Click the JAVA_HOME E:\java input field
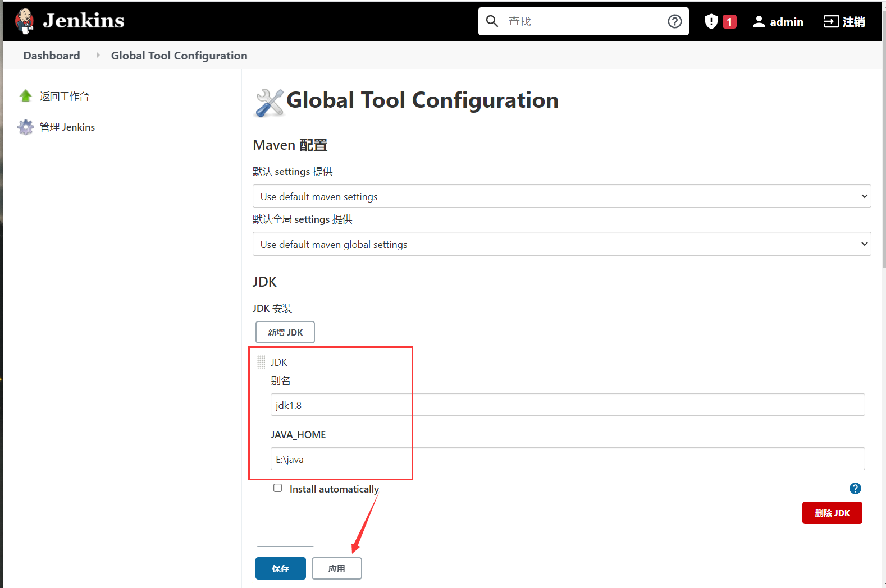This screenshot has width=886, height=588. click(568, 459)
